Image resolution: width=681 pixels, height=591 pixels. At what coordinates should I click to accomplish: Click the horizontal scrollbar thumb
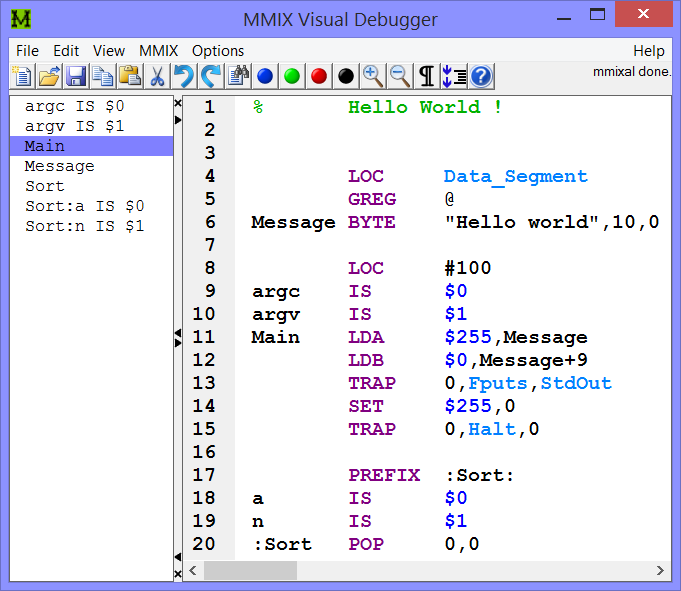coord(251,570)
